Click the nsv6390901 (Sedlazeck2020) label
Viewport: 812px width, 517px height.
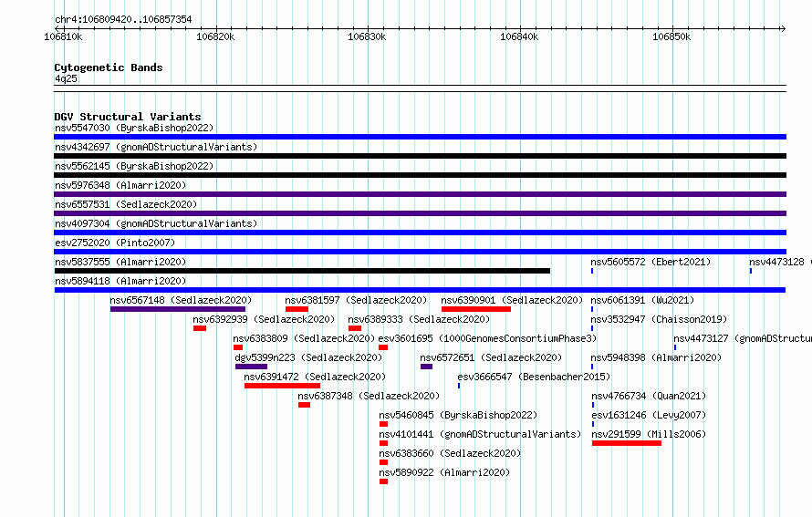pyautogui.click(x=512, y=300)
